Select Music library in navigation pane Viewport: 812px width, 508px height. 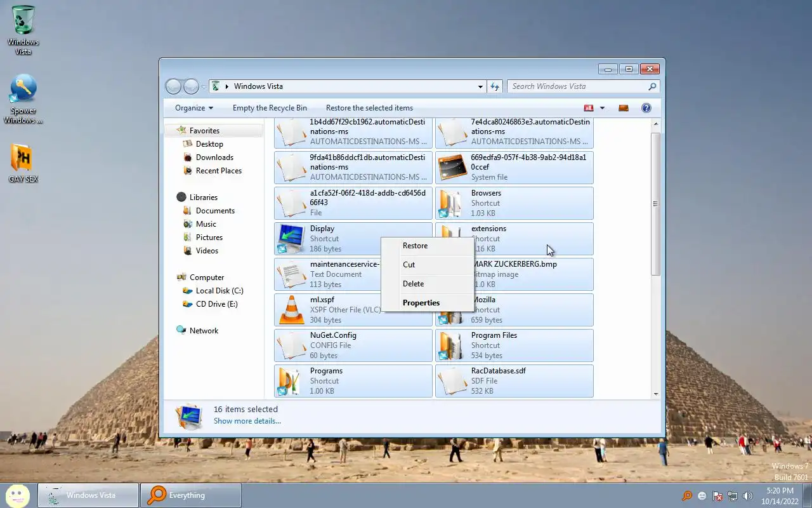(206, 224)
